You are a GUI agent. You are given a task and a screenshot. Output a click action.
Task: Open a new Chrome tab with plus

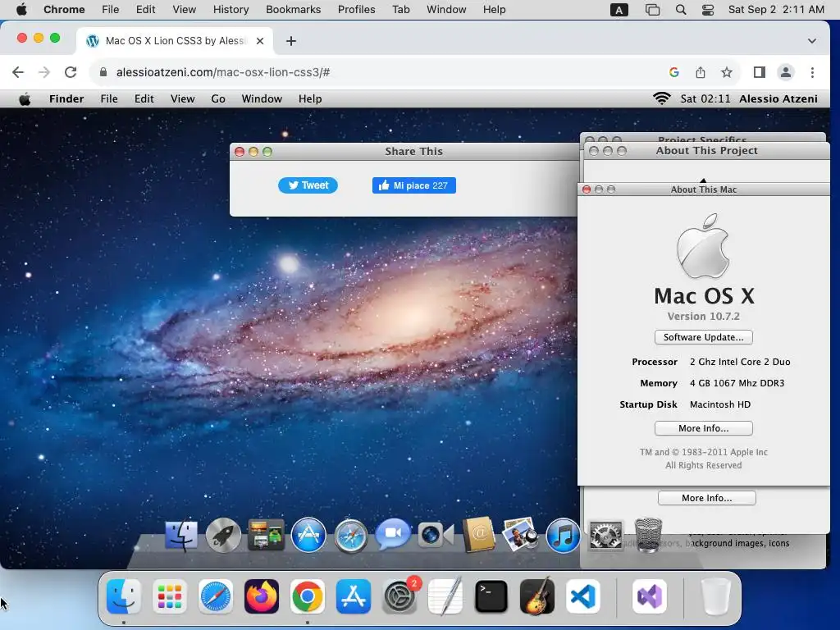click(x=291, y=41)
